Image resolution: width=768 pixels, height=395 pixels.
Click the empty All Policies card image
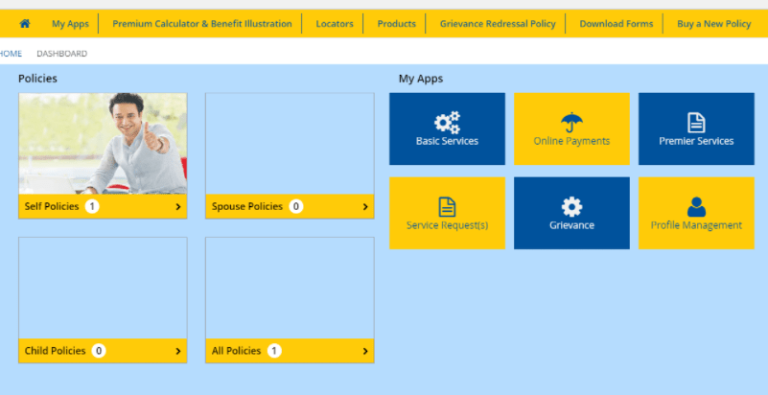(290, 288)
